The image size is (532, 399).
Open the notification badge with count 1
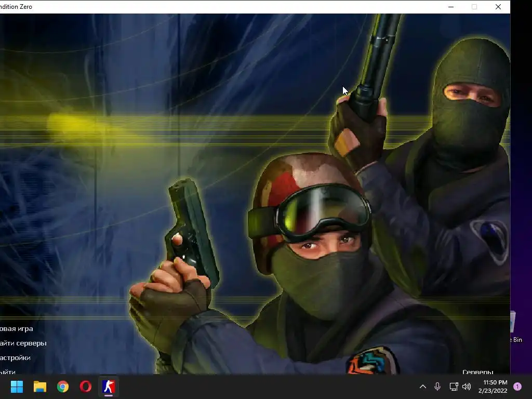coord(517,387)
